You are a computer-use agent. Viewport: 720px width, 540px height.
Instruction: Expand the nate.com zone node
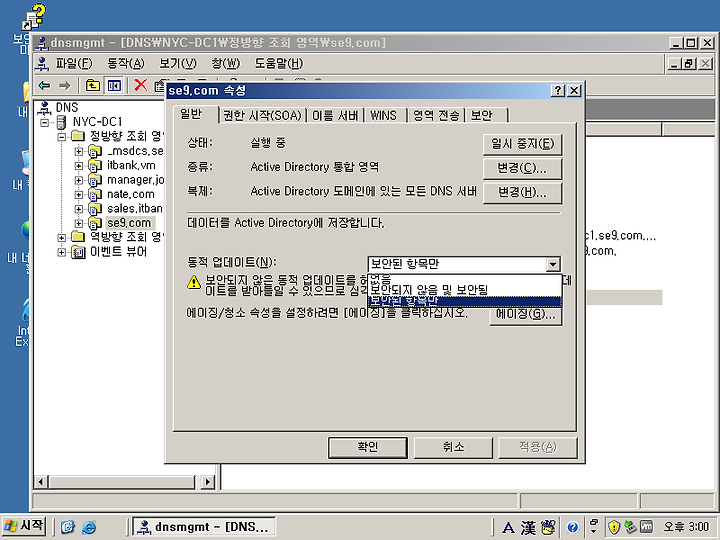point(79,195)
